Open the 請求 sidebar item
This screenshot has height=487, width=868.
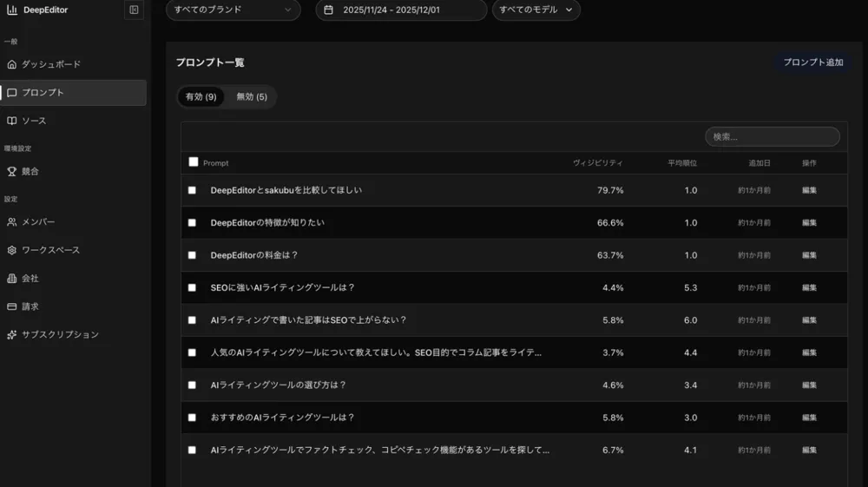pos(73,306)
